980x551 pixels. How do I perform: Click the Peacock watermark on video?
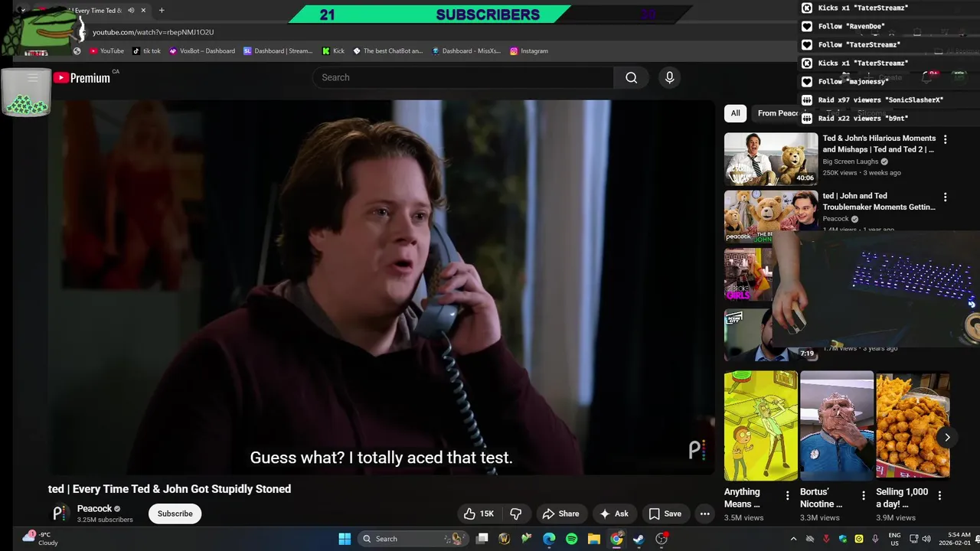[697, 450]
